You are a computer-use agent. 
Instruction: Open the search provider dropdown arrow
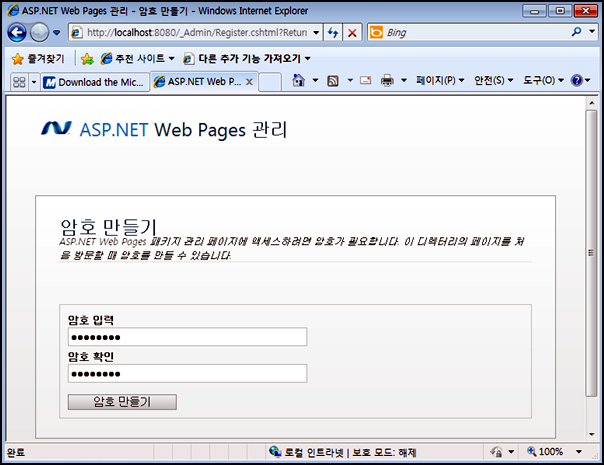coord(592,31)
